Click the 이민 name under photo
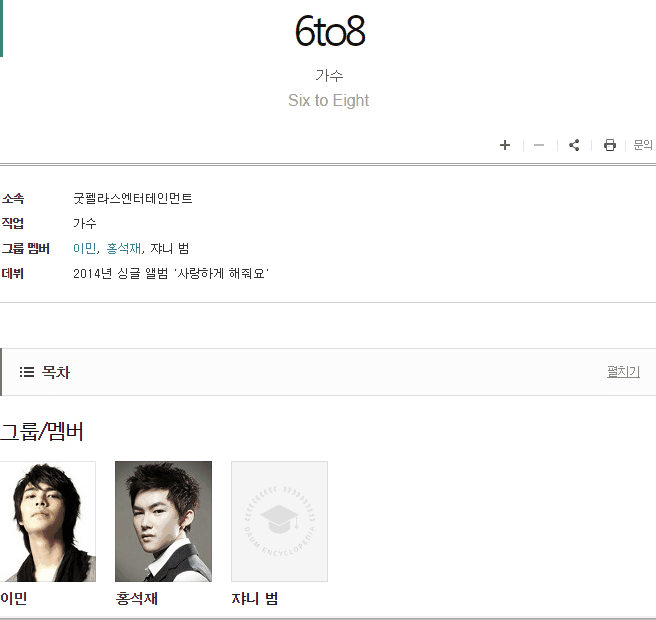 click(14, 598)
